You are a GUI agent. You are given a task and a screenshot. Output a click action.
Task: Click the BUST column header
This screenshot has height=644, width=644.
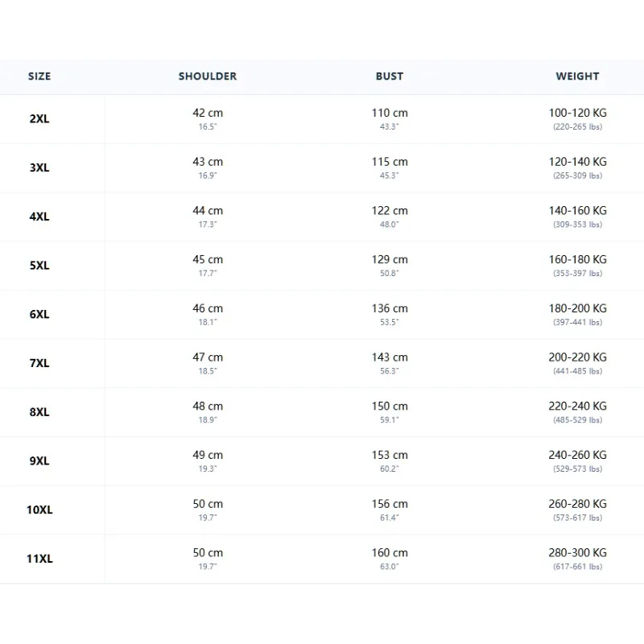[390, 76]
